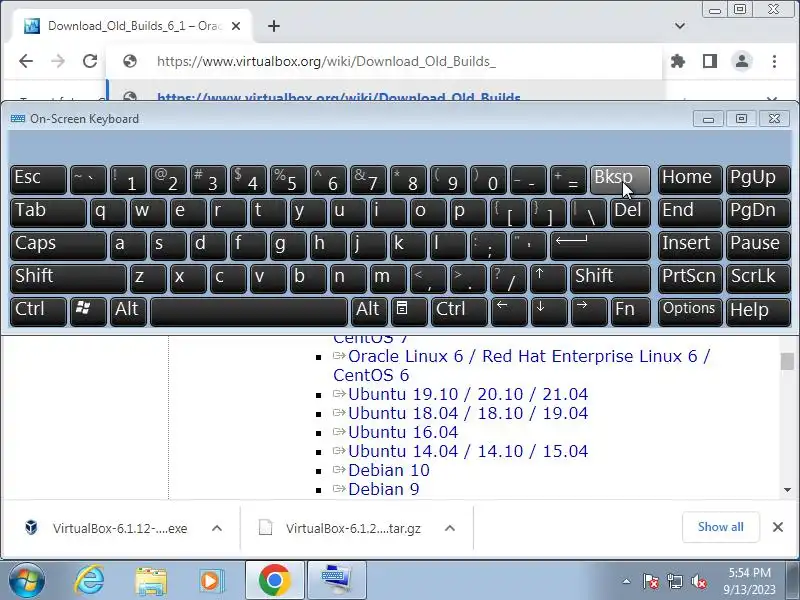Viewport: 800px width, 600px height.
Task: Close the Download_Old_Builds_6_1 tab
Action: pos(236,26)
